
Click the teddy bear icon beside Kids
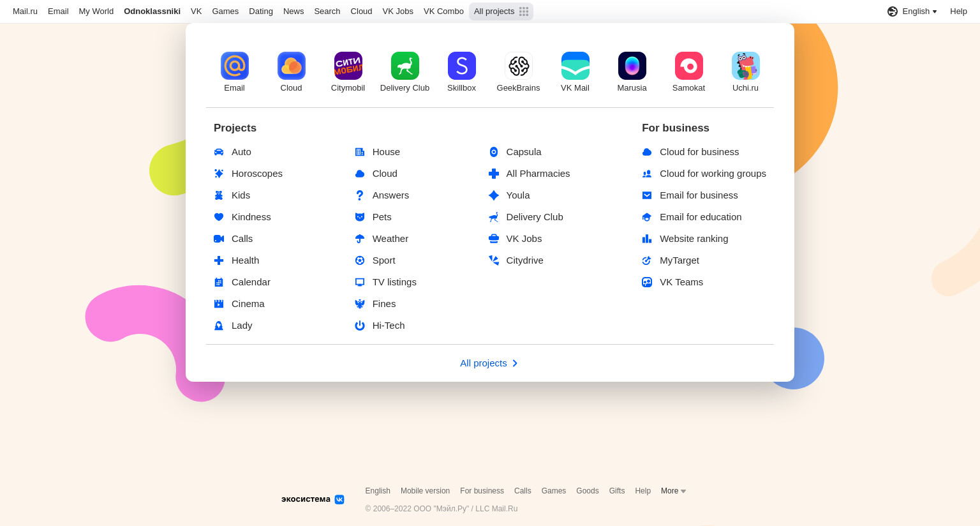point(219,195)
